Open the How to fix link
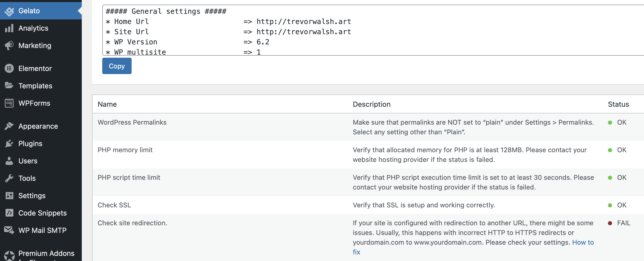Image resolution: width=644 pixels, height=261 pixels. (x=583, y=242)
